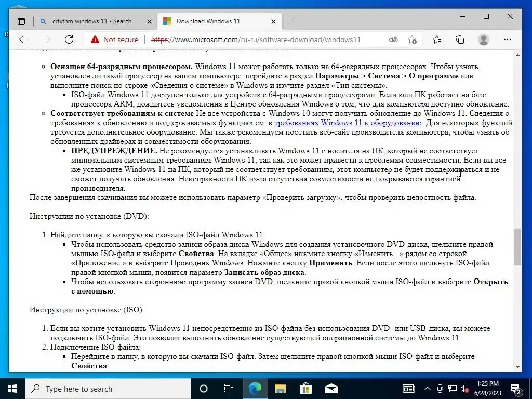Open the Collections panel

[460, 39]
